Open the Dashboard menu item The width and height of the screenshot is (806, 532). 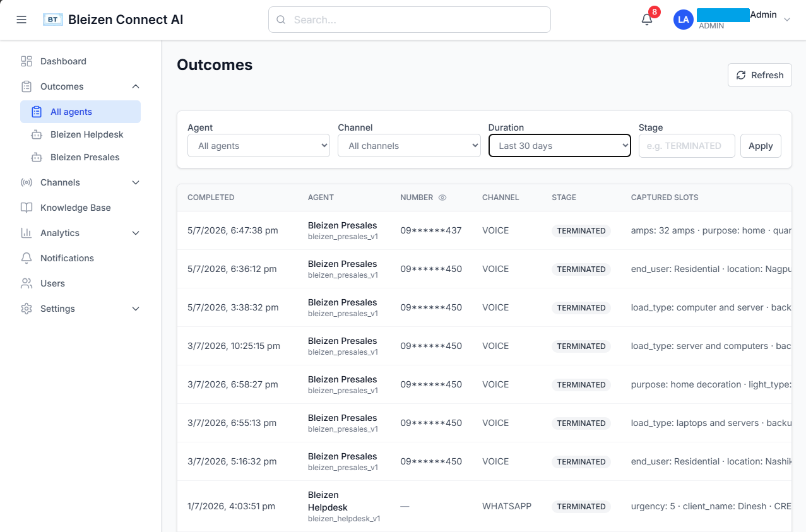coord(81,61)
